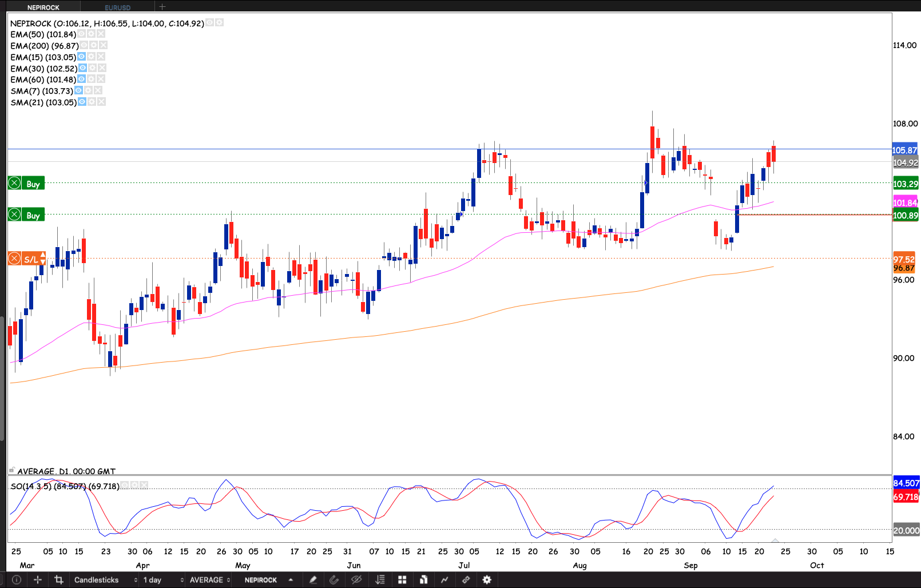Toggle the hide drawings crossed-eye icon
Viewport: 921px width, 588px height.
click(x=356, y=580)
